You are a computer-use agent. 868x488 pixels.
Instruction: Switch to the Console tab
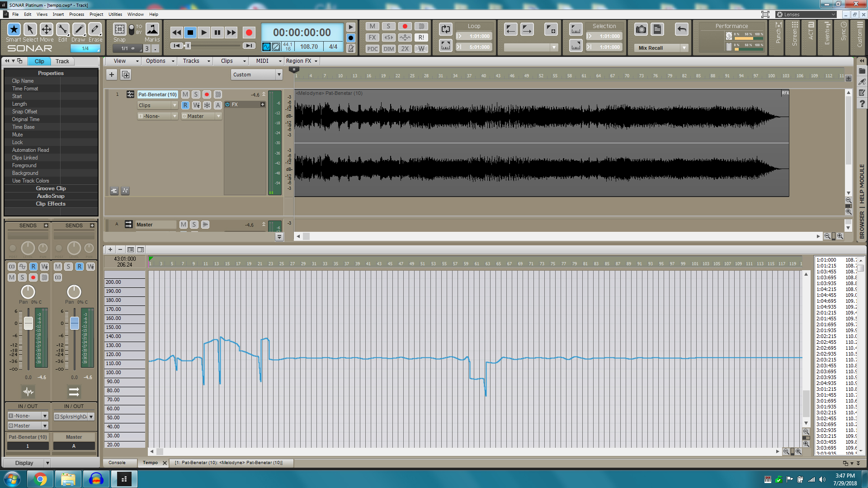click(x=117, y=463)
